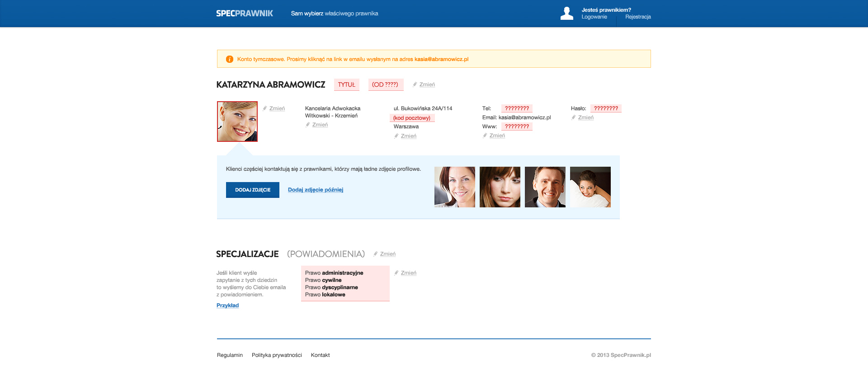Click Prawo dyscyplinarne entry
This screenshot has width=868, height=384.
[331, 287]
